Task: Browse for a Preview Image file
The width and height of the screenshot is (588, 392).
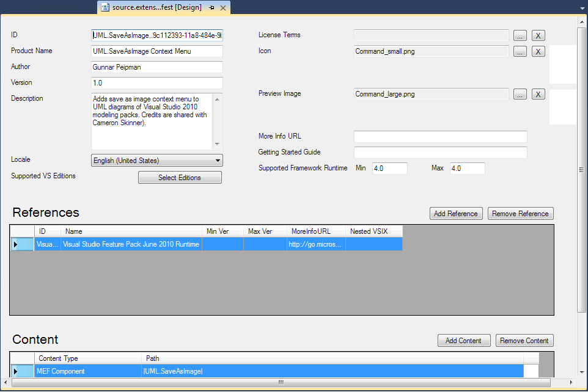Action: click(x=520, y=94)
